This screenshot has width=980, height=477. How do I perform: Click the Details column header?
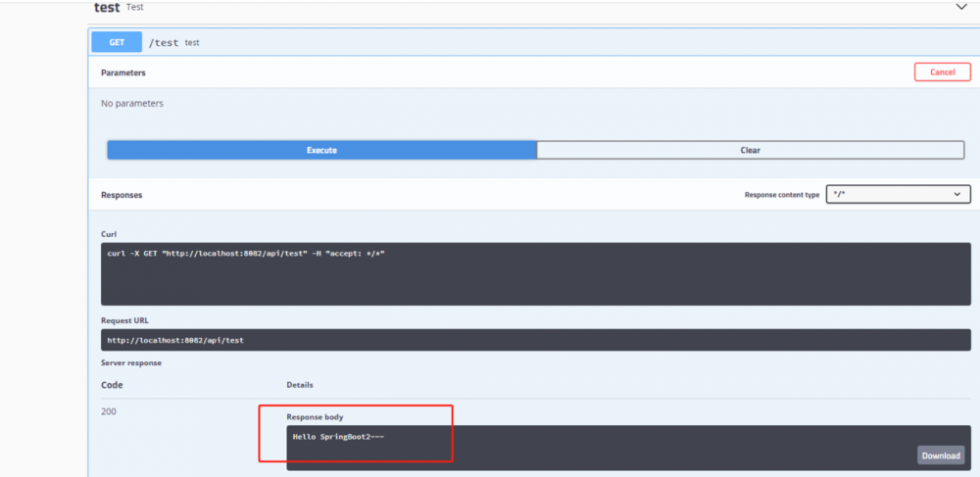tap(300, 385)
